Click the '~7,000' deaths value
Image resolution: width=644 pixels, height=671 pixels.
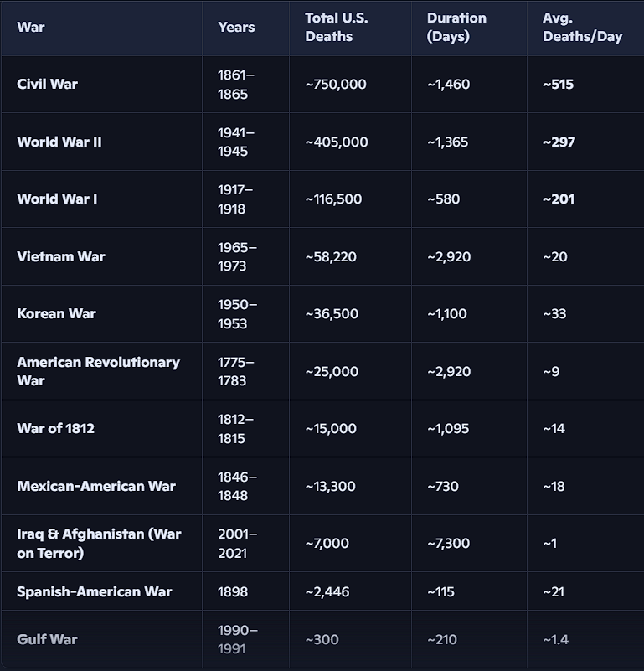click(x=327, y=543)
